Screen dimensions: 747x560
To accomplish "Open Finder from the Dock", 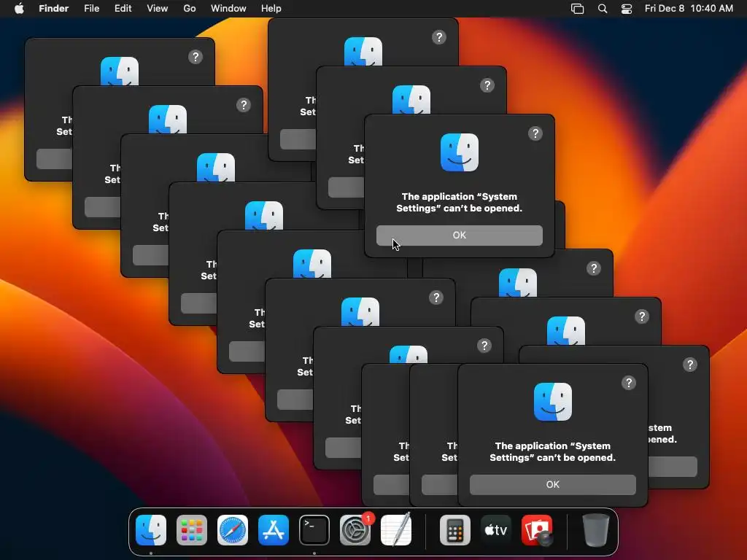I will (151, 530).
